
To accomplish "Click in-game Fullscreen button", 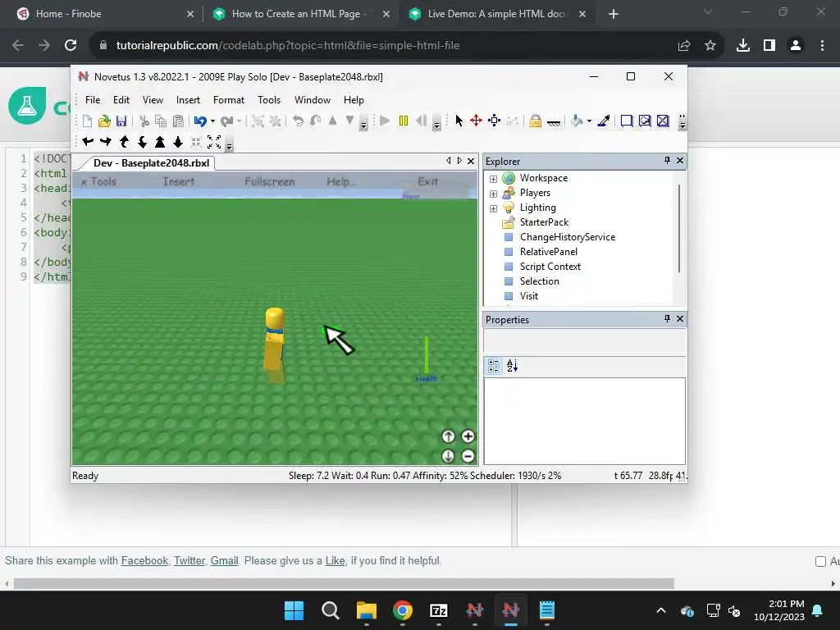I will [x=269, y=181].
